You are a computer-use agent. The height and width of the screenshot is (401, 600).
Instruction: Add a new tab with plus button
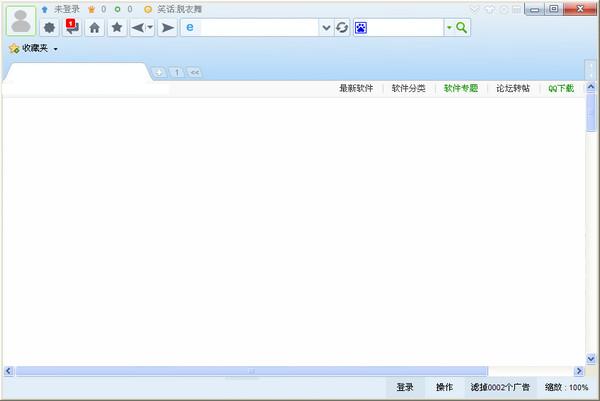159,72
